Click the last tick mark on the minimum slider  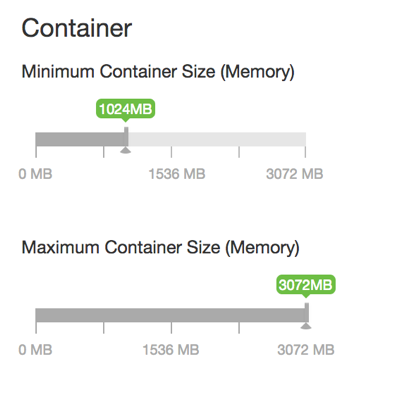tap(305, 152)
